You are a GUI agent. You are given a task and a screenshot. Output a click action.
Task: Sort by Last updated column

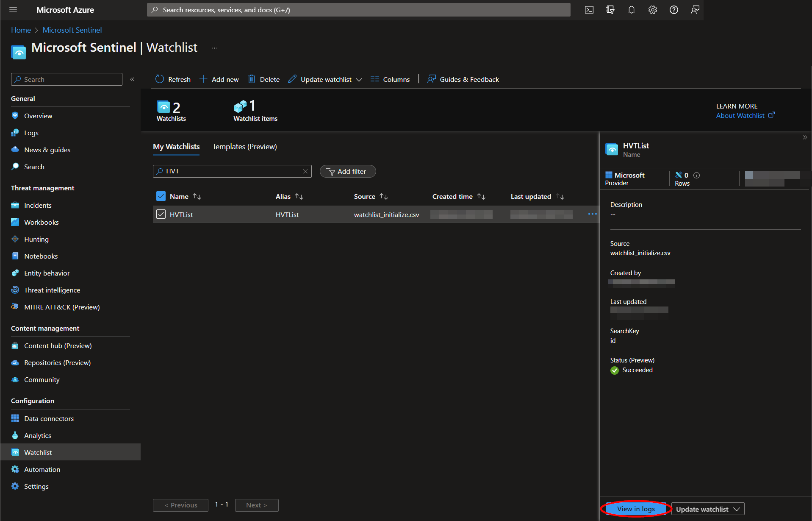(538, 196)
